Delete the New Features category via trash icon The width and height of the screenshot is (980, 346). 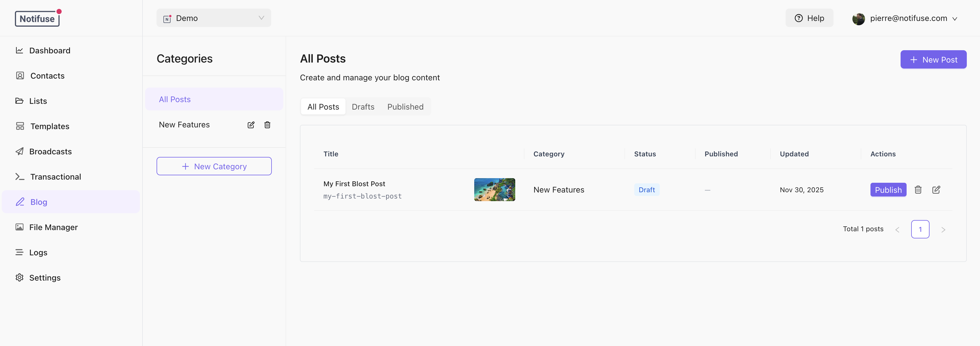[267, 125]
